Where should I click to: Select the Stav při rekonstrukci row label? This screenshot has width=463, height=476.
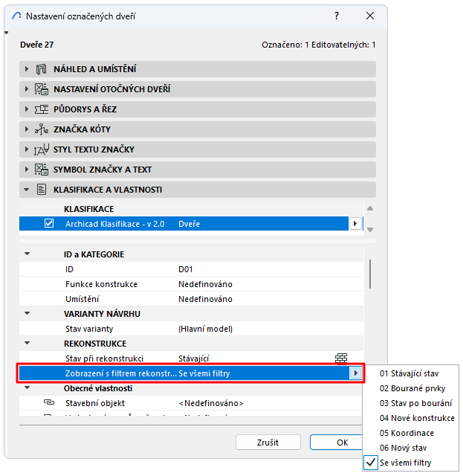(x=104, y=358)
